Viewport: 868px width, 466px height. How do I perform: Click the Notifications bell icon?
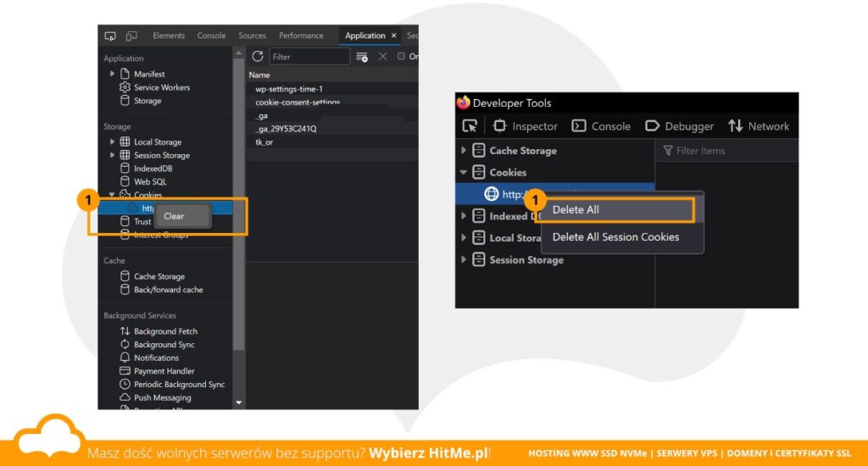(125, 358)
